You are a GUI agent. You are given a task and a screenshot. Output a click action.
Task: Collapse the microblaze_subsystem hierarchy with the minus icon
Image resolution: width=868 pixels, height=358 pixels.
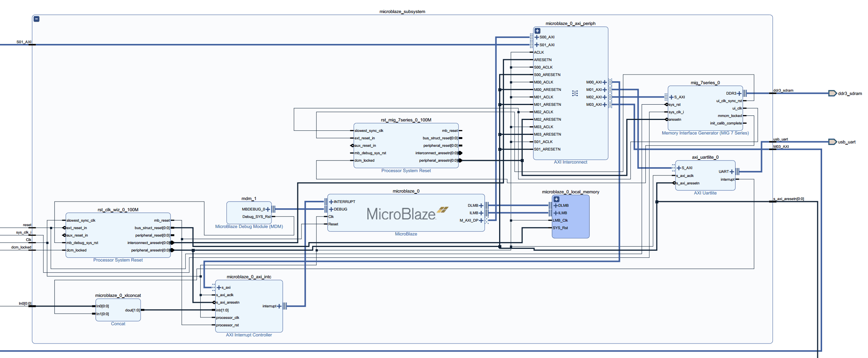pyautogui.click(x=37, y=19)
